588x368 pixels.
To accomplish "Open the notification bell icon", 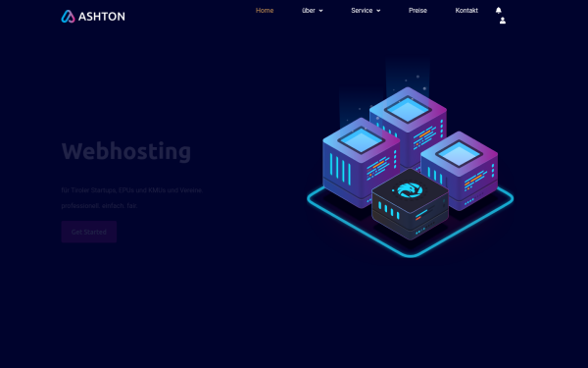I will tap(499, 10).
